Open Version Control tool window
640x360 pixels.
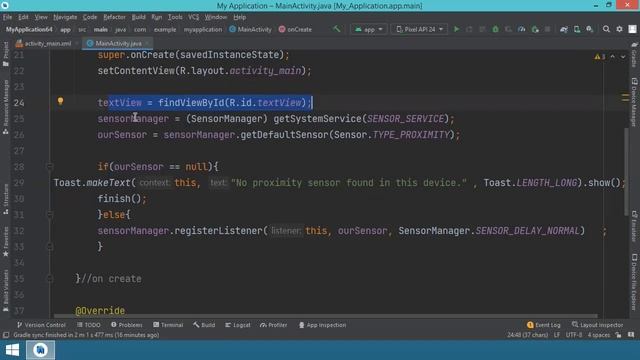coord(41,325)
